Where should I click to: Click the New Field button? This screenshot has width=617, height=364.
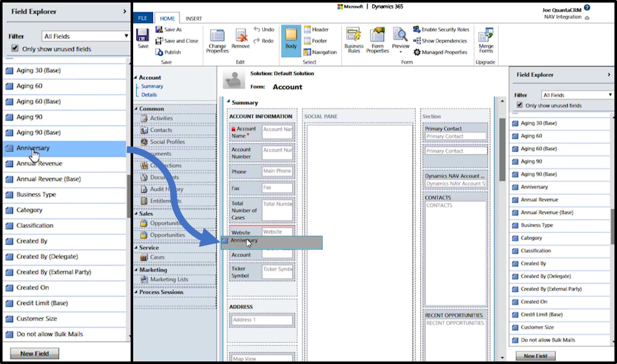(34, 353)
